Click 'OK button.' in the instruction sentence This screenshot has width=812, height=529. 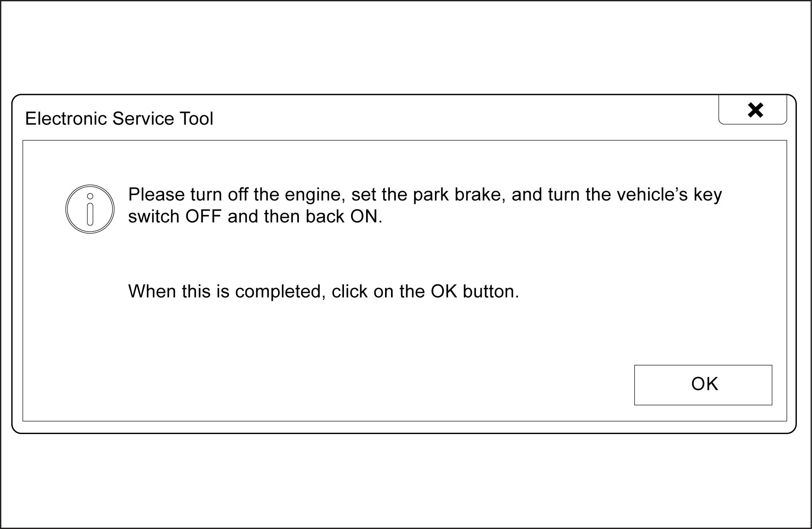[x=475, y=292]
